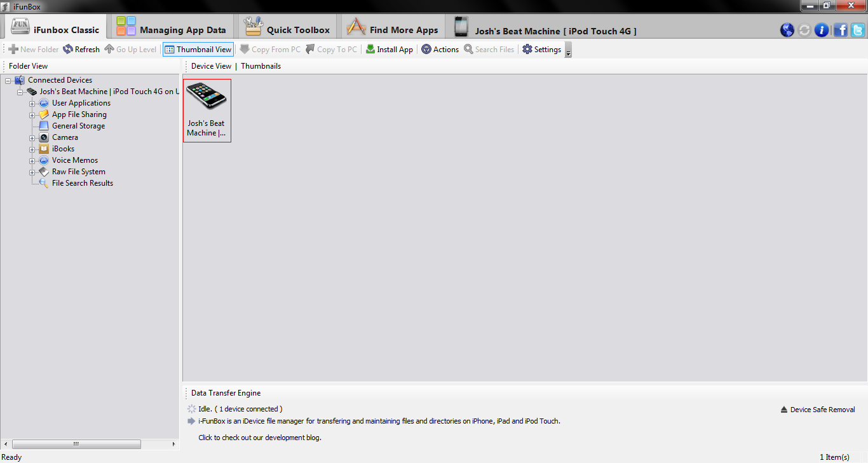Open the Actions toolbar button
Viewport: 868px width, 463px height.
coord(440,50)
